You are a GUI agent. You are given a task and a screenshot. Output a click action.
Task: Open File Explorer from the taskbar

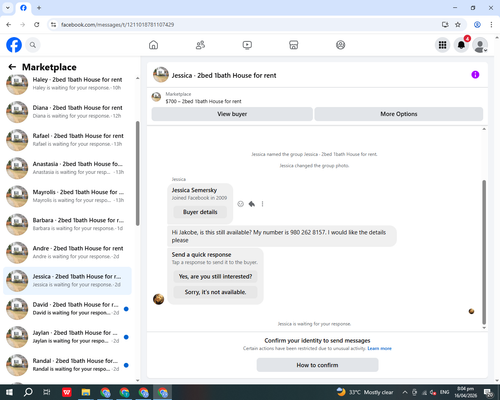pyautogui.click(x=86, y=392)
